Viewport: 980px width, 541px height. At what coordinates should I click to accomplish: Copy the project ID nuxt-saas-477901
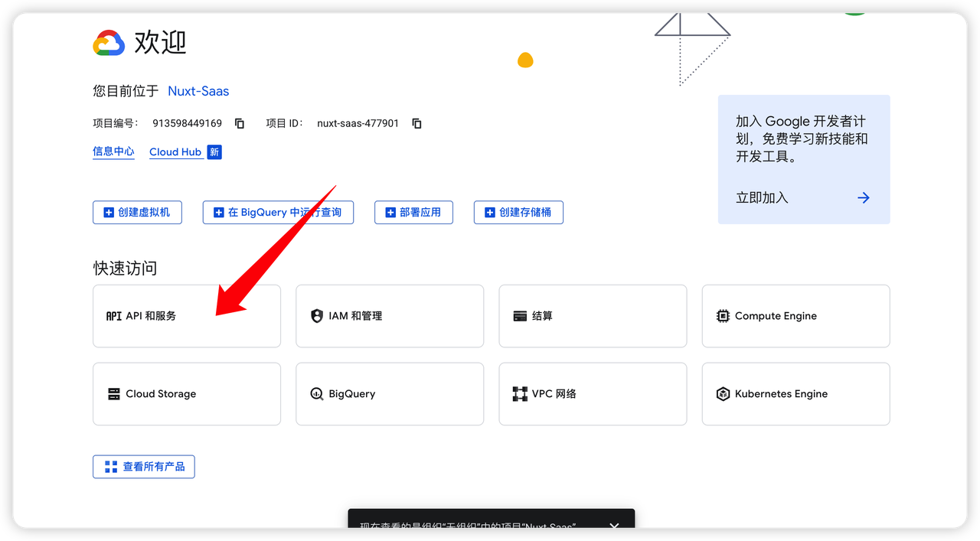pyautogui.click(x=416, y=123)
